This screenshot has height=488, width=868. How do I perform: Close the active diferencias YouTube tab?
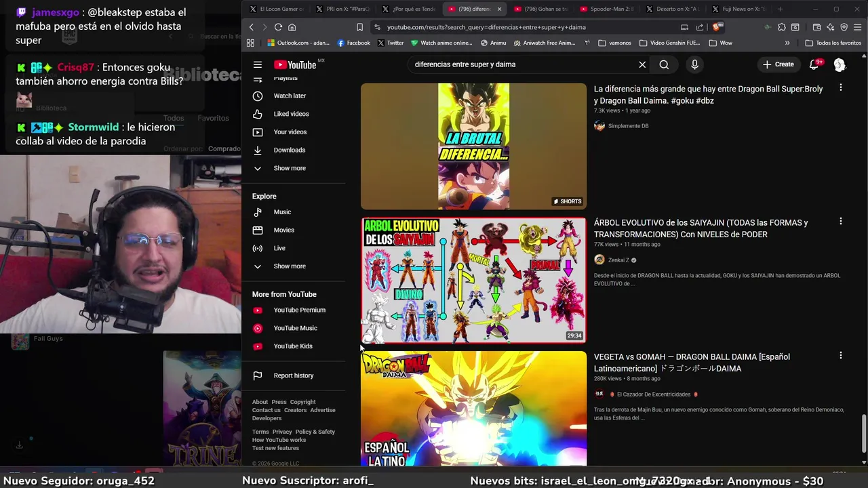pos(500,9)
